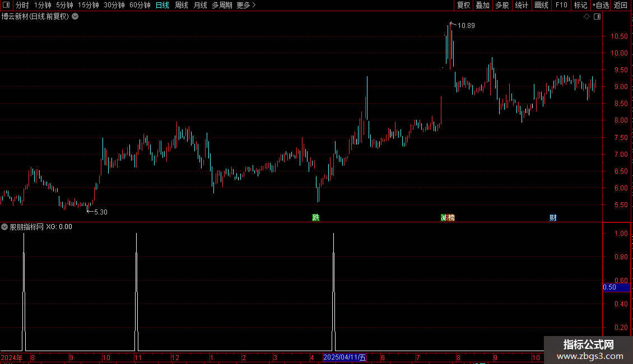
Task: Click the 复权 adjustment button
Action: point(463,5)
